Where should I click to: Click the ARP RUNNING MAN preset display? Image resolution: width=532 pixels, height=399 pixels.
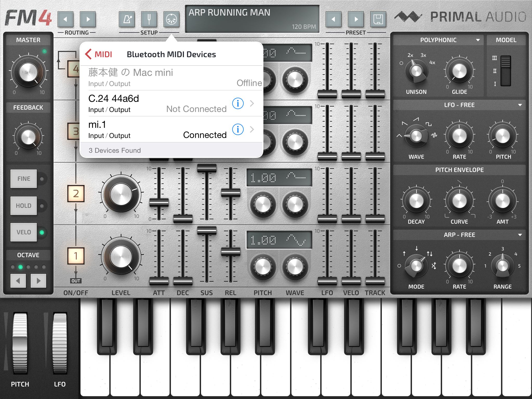[252, 19]
